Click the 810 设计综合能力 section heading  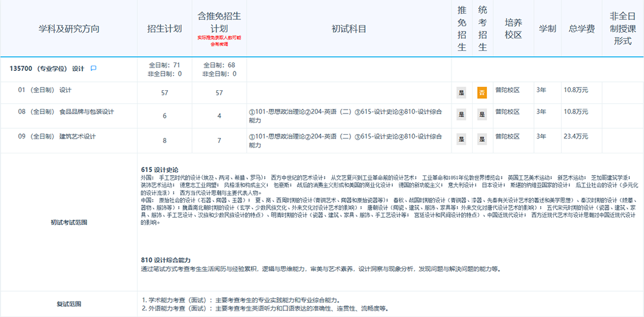[x=166, y=260]
